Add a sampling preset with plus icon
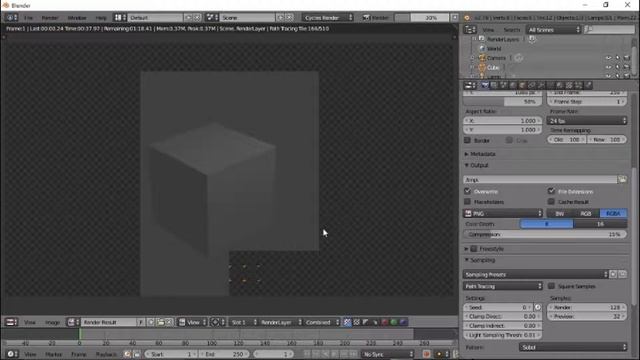 click(x=613, y=274)
